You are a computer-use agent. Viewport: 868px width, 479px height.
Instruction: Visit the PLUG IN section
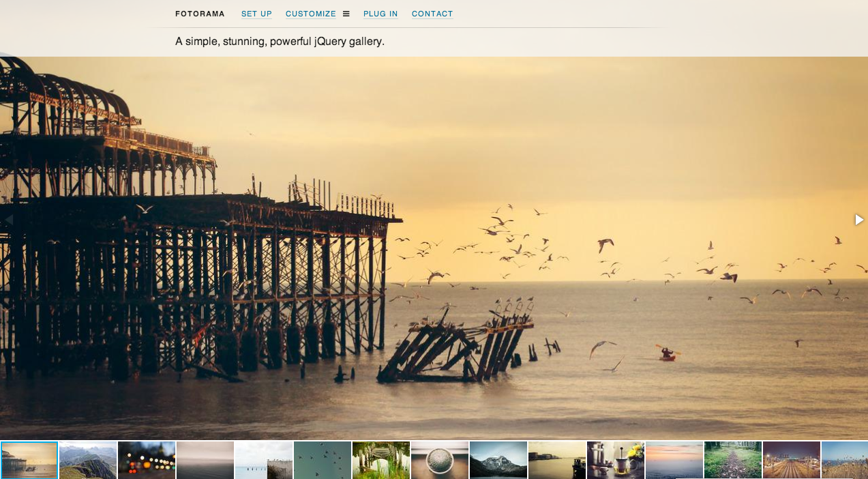380,13
